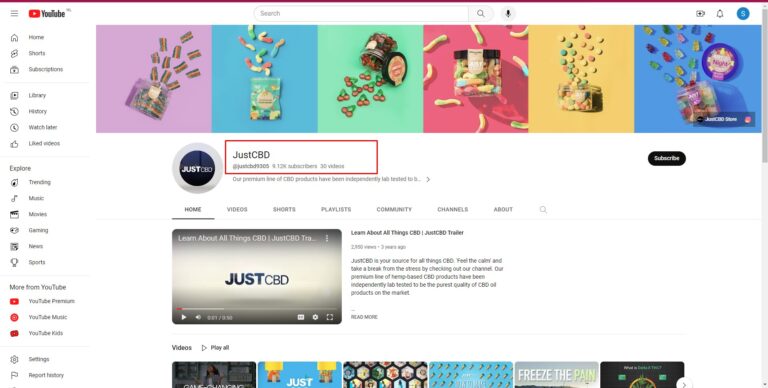Open the FREEZE THE PAIN video thumbnail
Image resolution: width=768 pixels, height=388 pixels.
[x=556, y=375]
